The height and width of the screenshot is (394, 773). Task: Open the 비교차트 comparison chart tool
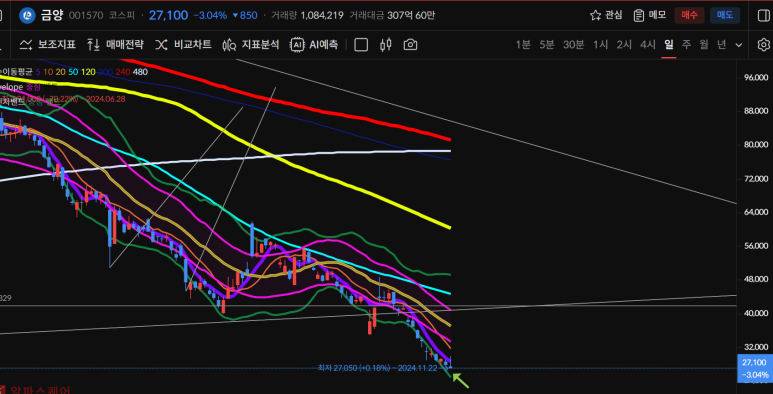coord(183,45)
